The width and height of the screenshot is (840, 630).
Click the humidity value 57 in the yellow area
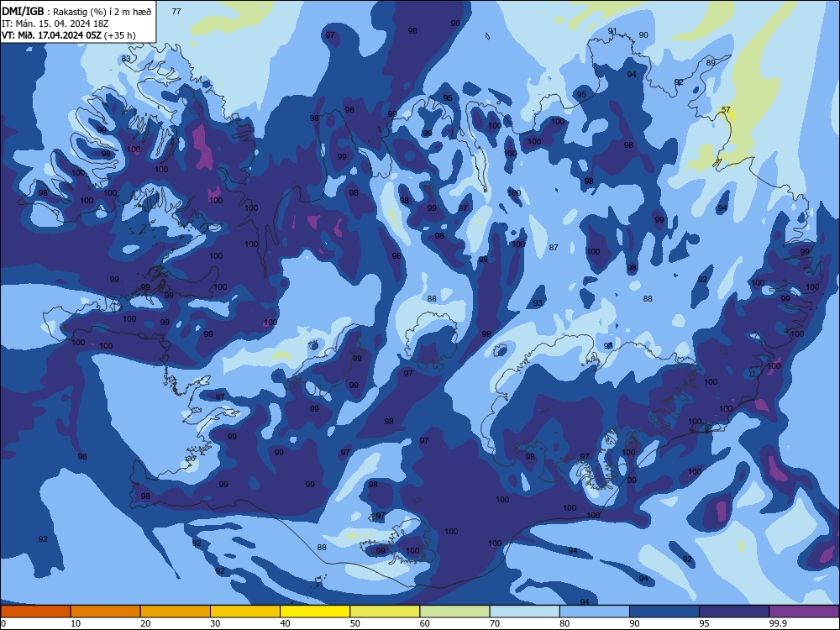coord(726,110)
